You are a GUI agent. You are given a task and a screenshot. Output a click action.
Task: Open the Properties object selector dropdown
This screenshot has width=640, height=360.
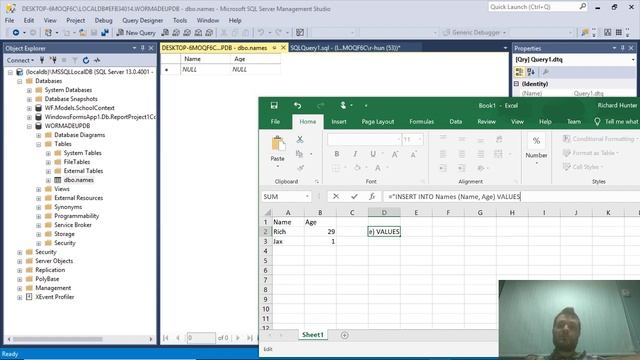(633, 60)
